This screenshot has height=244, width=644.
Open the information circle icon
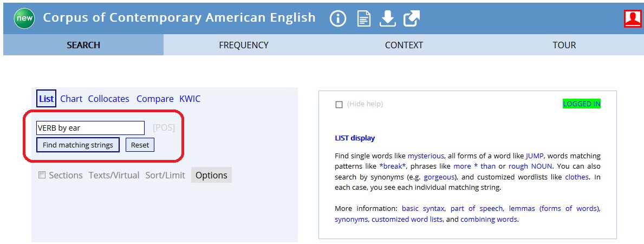click(x=338, y=18)
